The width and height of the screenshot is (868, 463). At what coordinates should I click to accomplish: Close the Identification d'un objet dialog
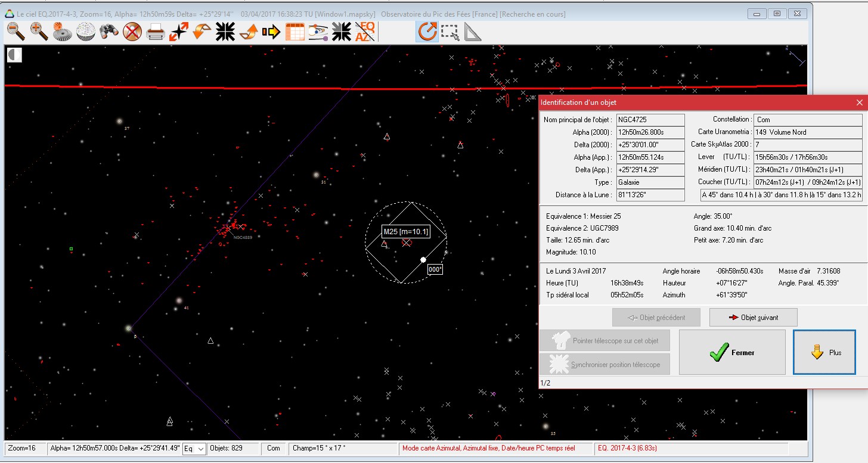coord(859,102)
